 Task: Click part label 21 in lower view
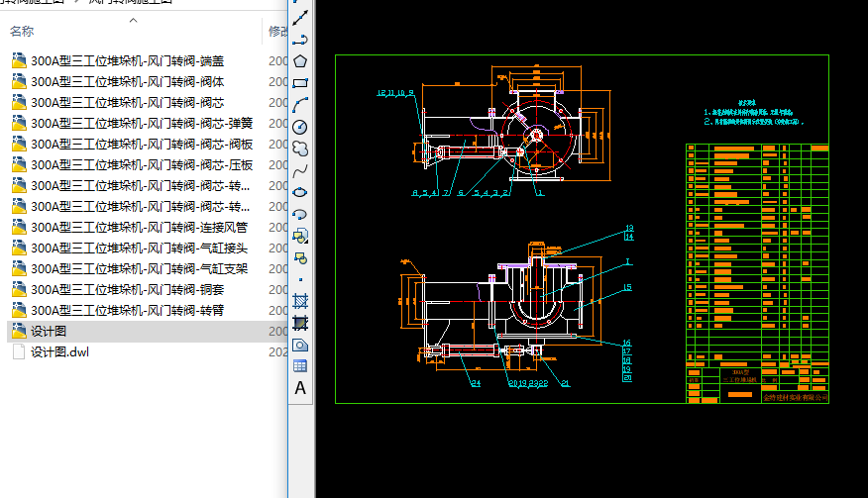[x=565, y=383]
